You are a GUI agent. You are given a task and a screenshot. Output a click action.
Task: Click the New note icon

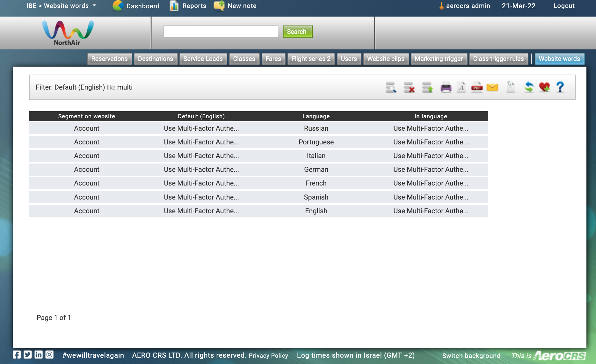pos(219,6)
